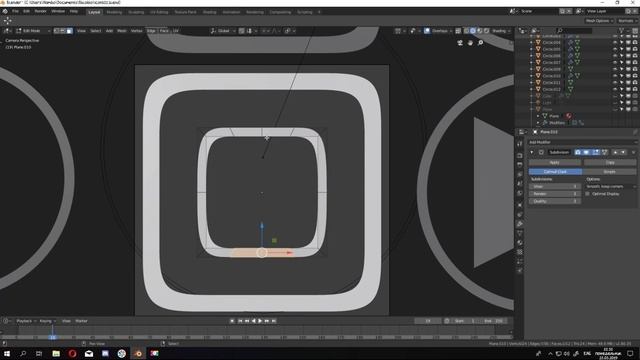Open the Face menu in viewport header
Screen dimensions: 640x360
tap(164, 31)
